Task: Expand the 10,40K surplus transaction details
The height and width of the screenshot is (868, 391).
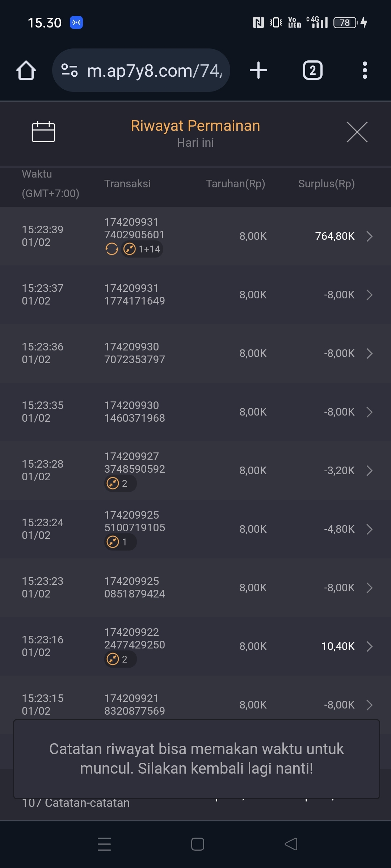Action: tap(369, 646)
